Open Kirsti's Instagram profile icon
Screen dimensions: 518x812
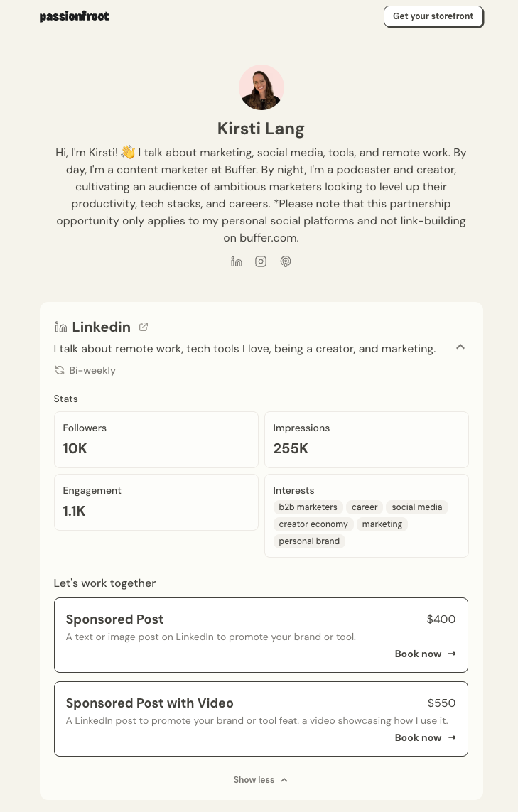pyautogui.click(x=261, y=261)
